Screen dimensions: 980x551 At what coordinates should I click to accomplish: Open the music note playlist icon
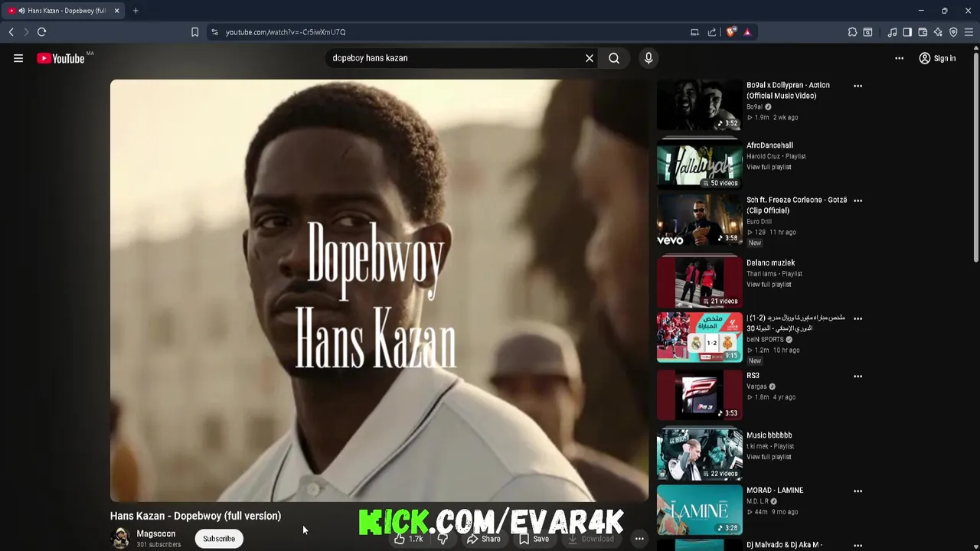pyautogui.click(x=892, y=32)
